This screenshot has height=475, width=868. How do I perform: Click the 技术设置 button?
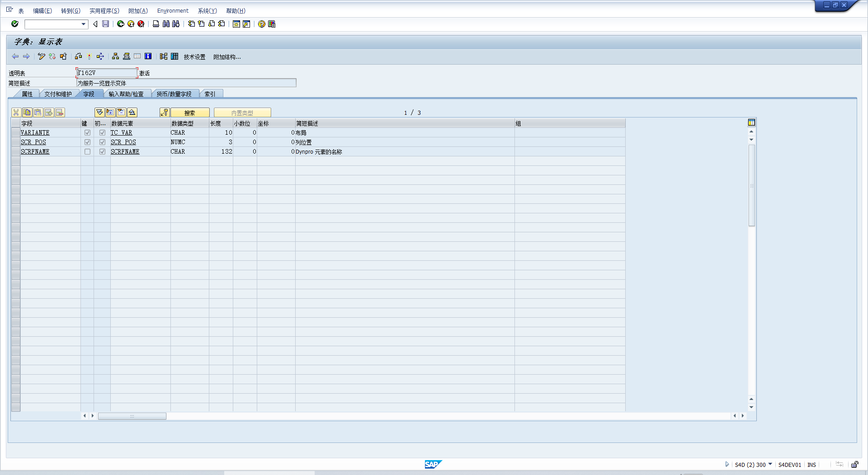(193, 57)
